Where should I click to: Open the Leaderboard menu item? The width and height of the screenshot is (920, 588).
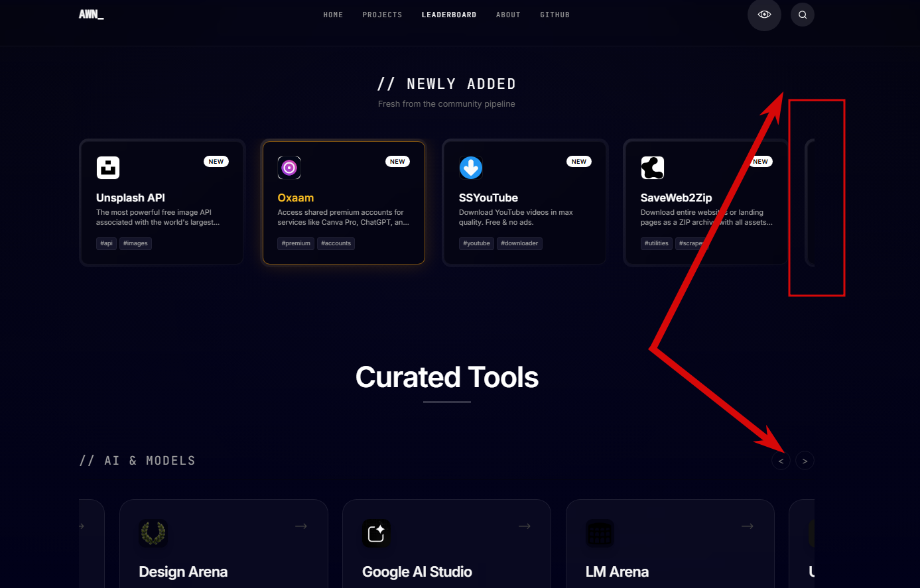click(x=449, y=15)
